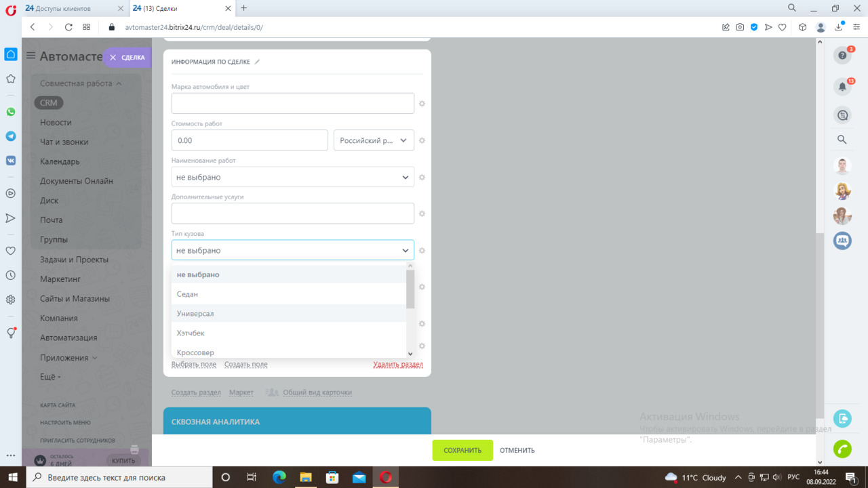Click the Выбрать поле link

(x=194, y=365)
